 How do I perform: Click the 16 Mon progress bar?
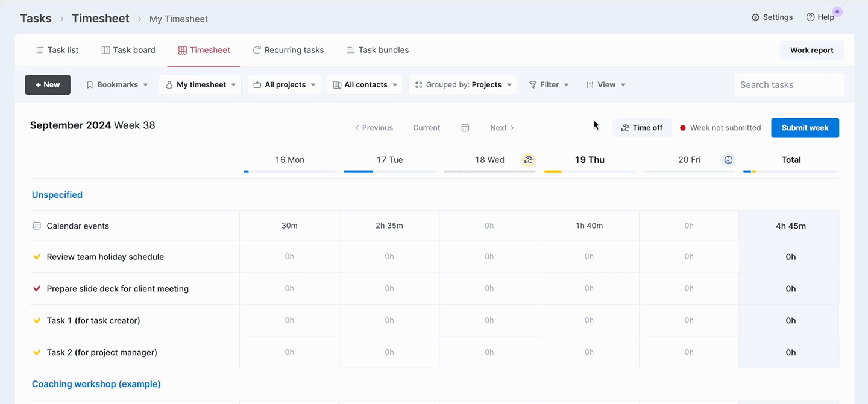click(x=289, y=172)
